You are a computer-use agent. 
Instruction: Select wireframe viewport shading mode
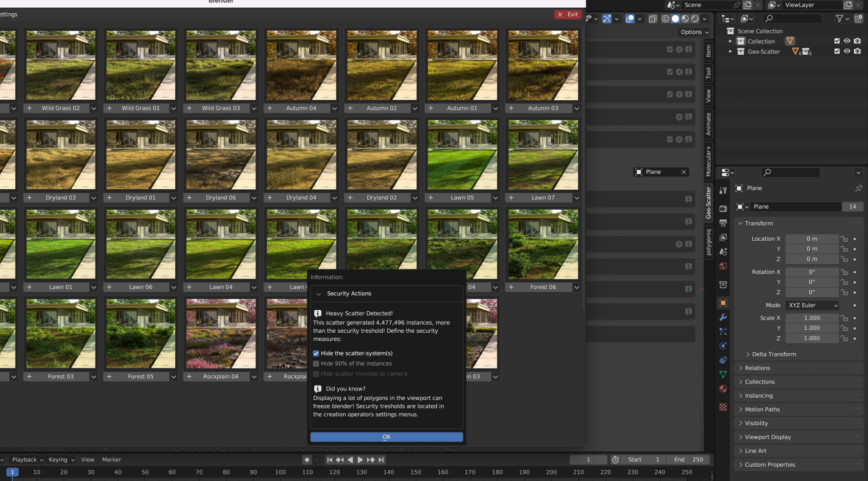click(666, 19)
